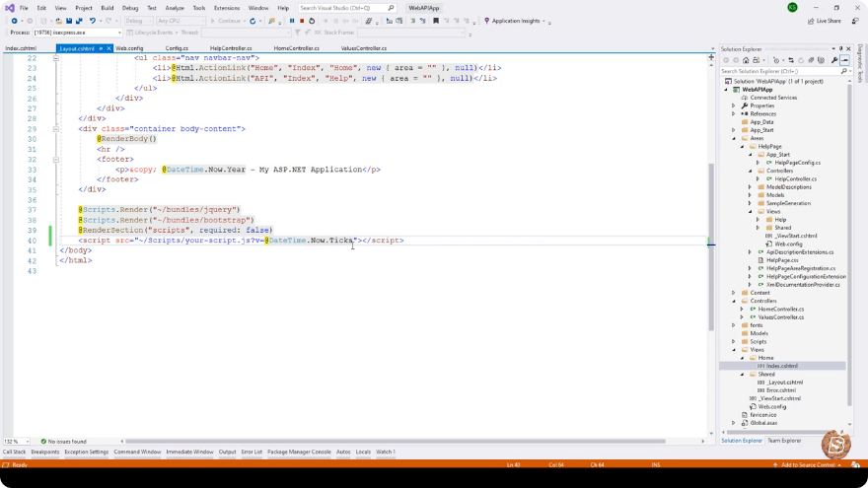Click the Save icon in toolbar
The image size is (868, 488).
click(x=69, y=21)
